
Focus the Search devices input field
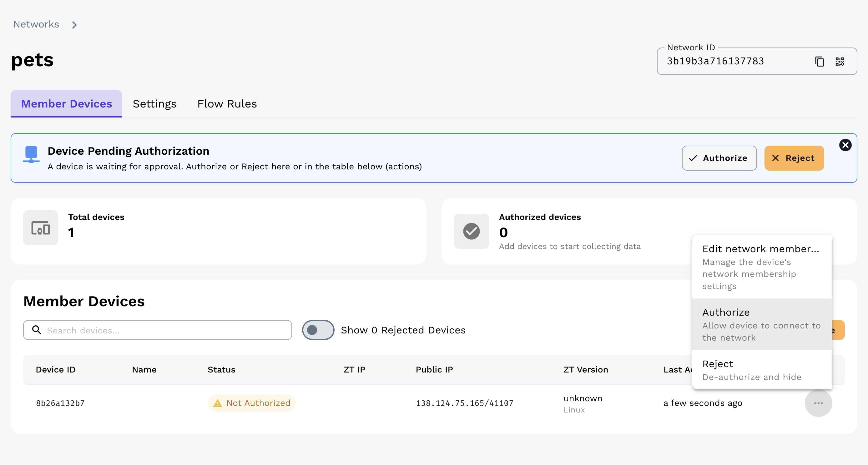point(165,330)
